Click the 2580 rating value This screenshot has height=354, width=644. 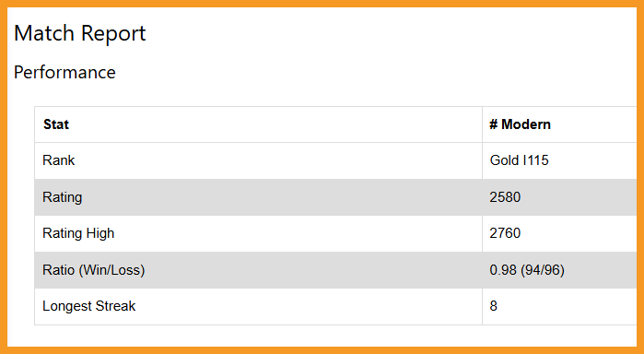(x=505, y=197)
